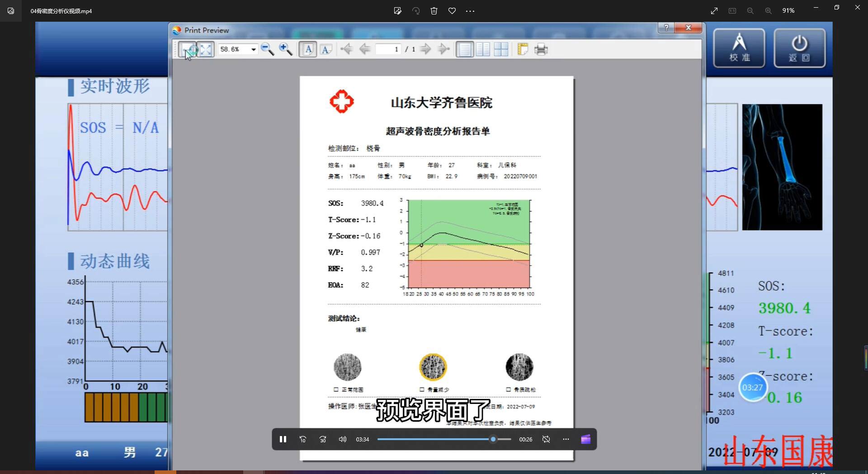Viewport: 868px width, 474px height.
Task: Go to next page arrow
Action: click(x=425, y=49)
